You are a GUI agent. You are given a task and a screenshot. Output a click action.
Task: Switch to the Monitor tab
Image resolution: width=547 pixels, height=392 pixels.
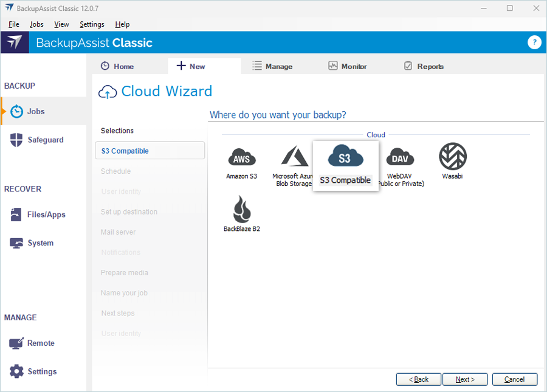(348, 66)
